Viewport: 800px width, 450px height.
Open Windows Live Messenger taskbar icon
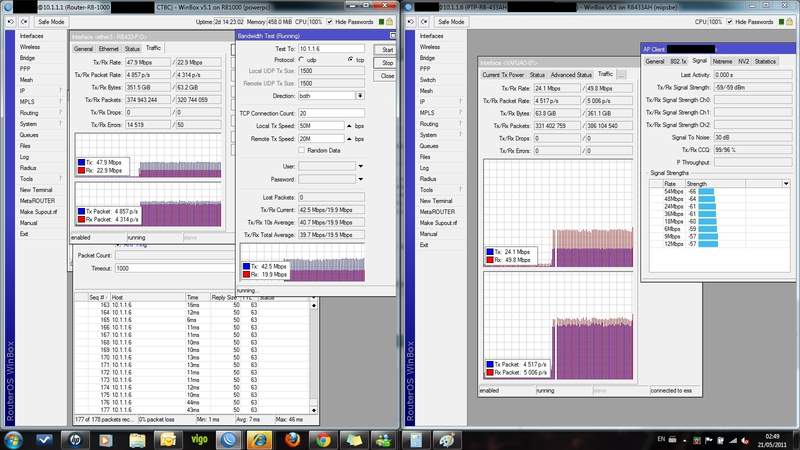[384, 440]
